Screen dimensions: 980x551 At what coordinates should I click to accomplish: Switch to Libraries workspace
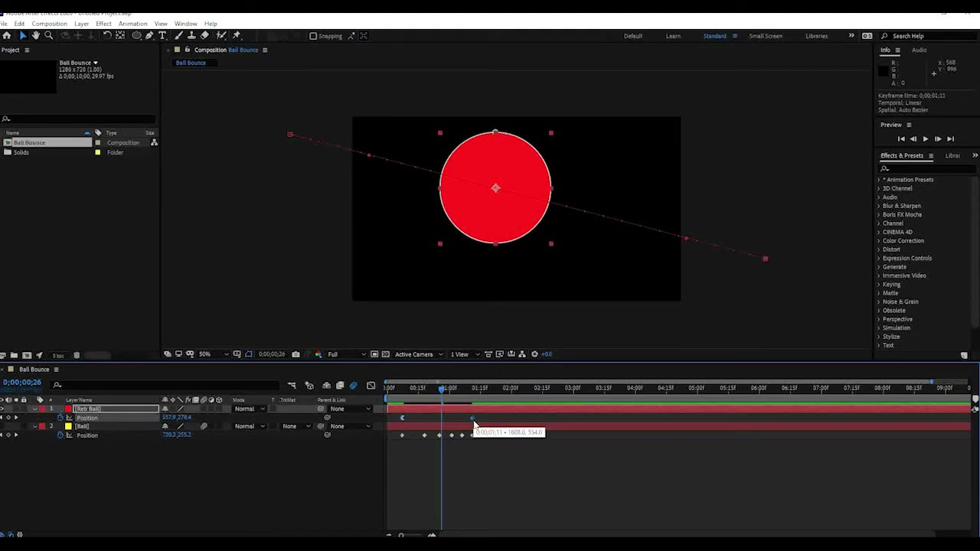click(816, 36)
